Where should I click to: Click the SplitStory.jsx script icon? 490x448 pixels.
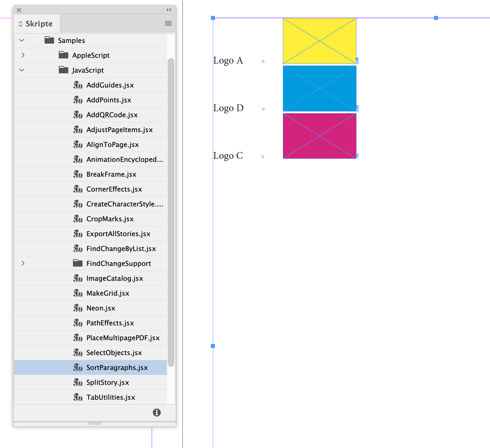click(78, 382)
